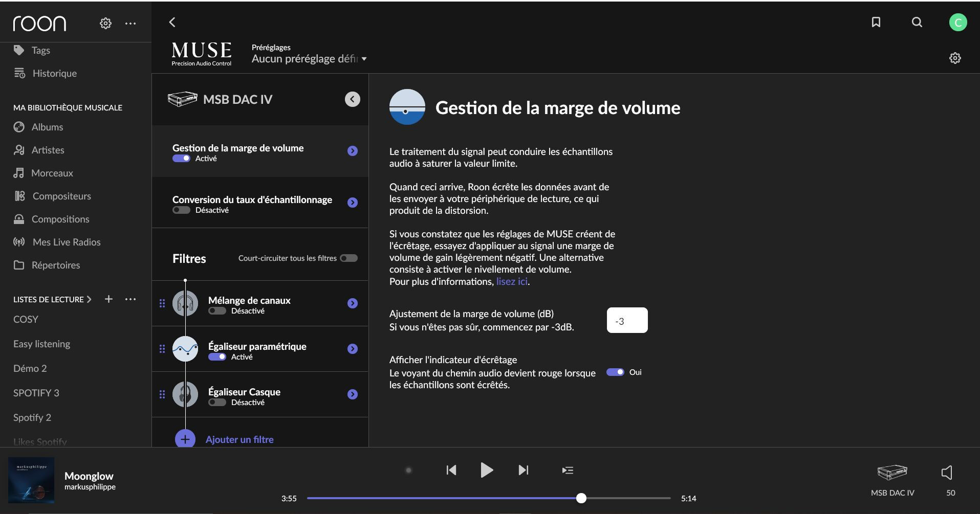This screenshot has width=980, height=514.
Task: Expand Conversion du taux d'échantillonnage arrow
Action: click(353, 203)
